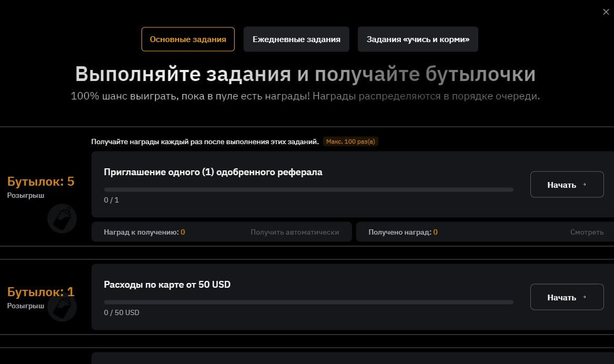
Task: Click the bottle icon beside Бутылок: 1
Action: click(62, 308)
